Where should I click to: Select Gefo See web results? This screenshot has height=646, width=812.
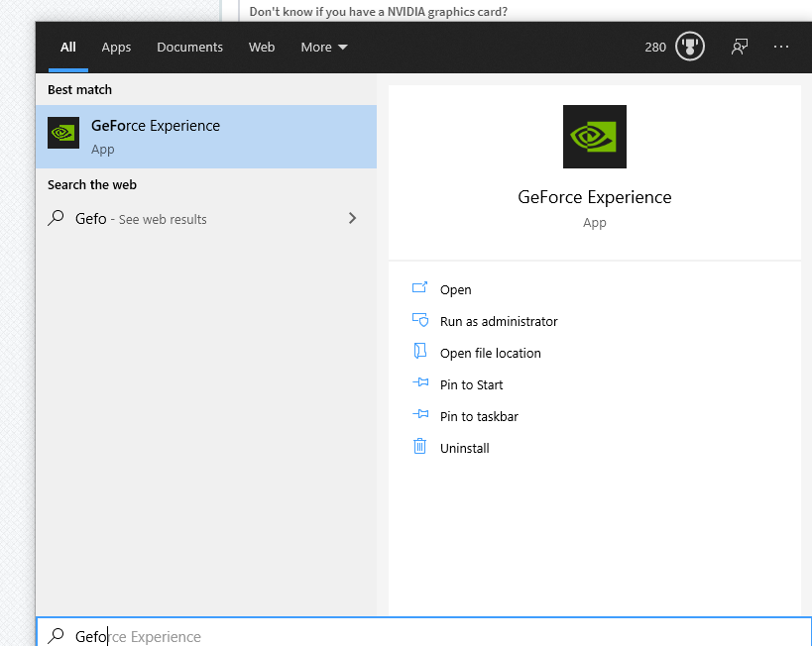tap(206, 218)
